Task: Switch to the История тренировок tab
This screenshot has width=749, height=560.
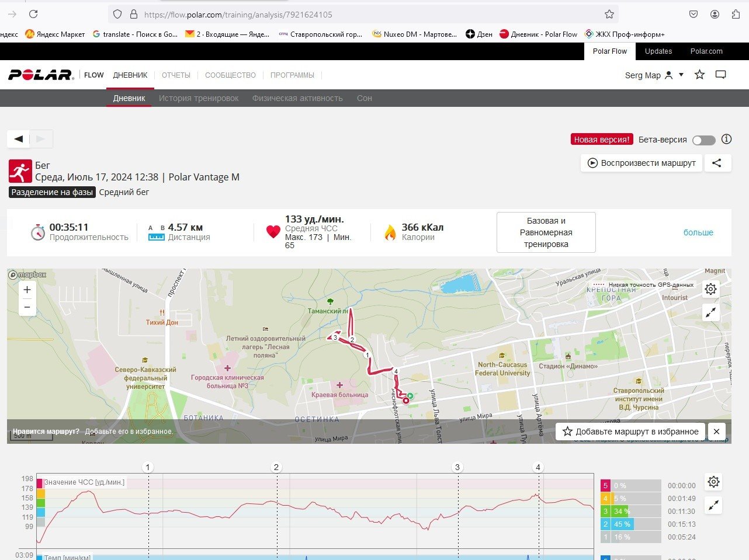Action: (x=199, y=98)
